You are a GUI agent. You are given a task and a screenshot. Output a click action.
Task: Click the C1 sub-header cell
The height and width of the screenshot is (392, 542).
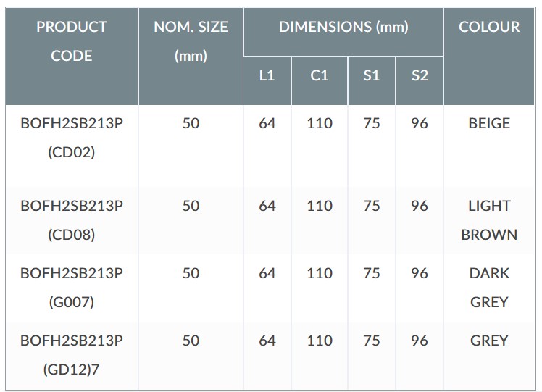click(x=320, y=80)
